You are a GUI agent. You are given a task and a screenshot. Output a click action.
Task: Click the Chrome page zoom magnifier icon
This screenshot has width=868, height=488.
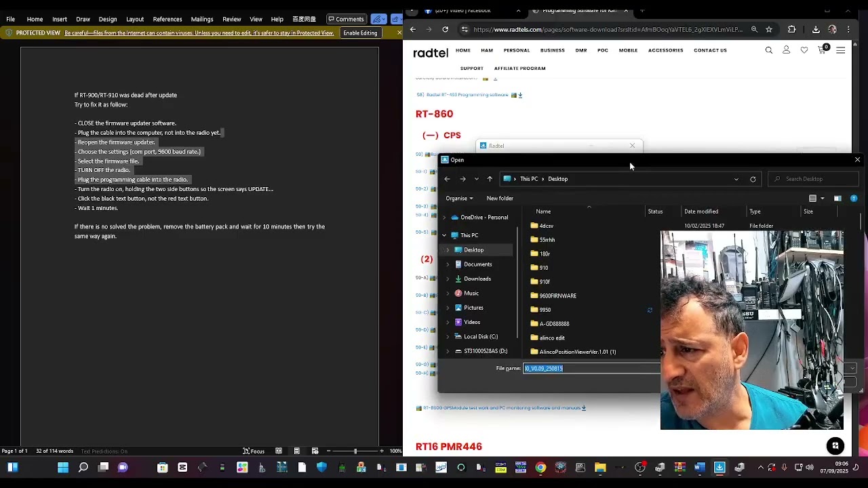754,29
